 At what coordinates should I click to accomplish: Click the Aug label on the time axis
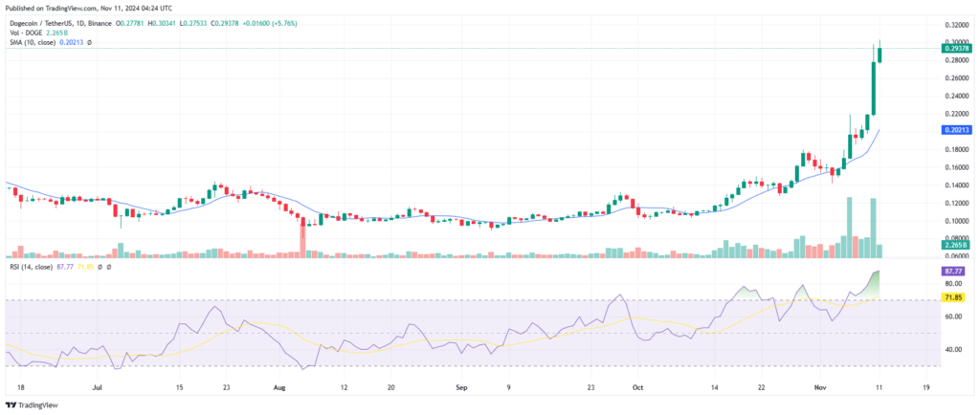[279, 389]
